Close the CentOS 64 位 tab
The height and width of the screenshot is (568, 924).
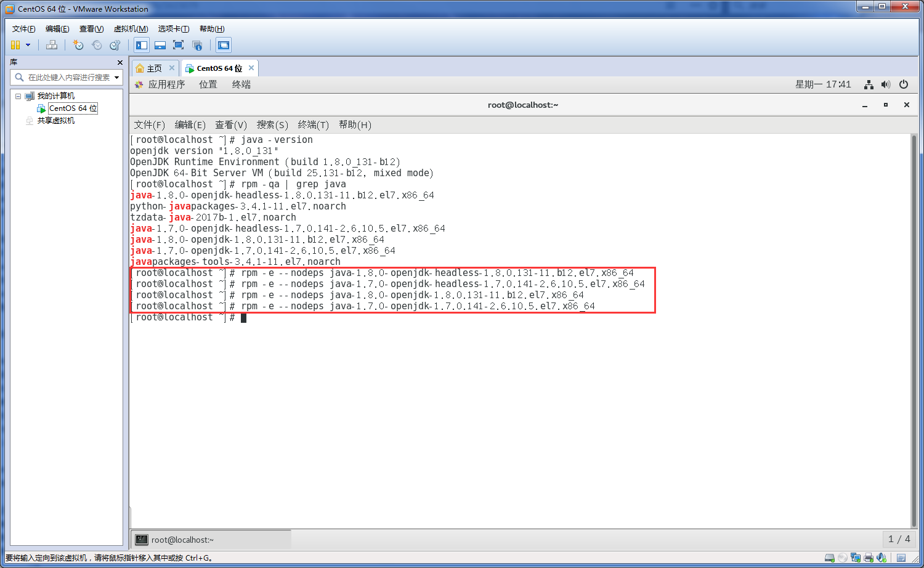[251, 68]
